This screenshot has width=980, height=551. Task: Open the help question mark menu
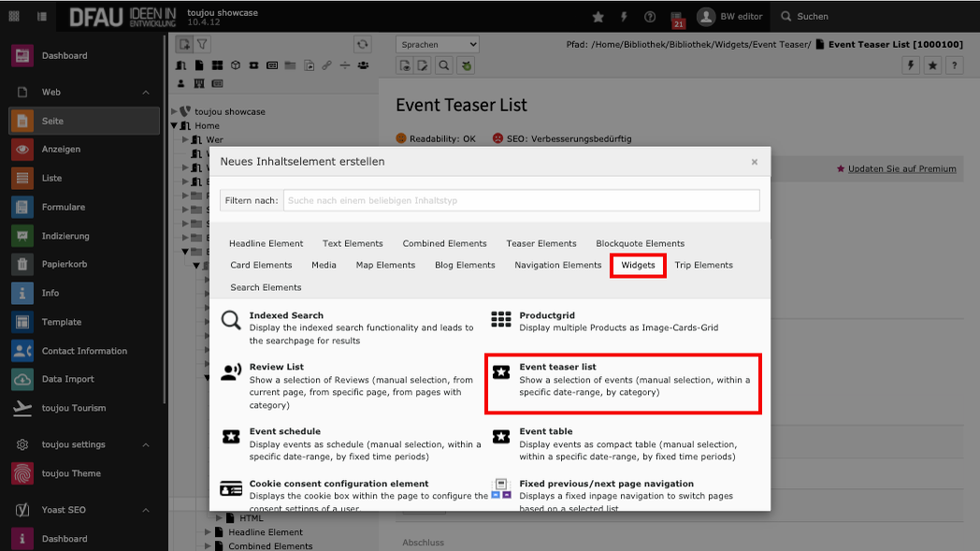click(x=650, y=17)
